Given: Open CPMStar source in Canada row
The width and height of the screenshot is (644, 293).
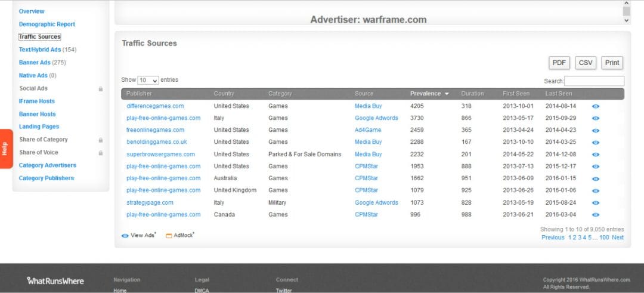Looking at the screenshot, I should pyautogui.click(x=366, y=214).
